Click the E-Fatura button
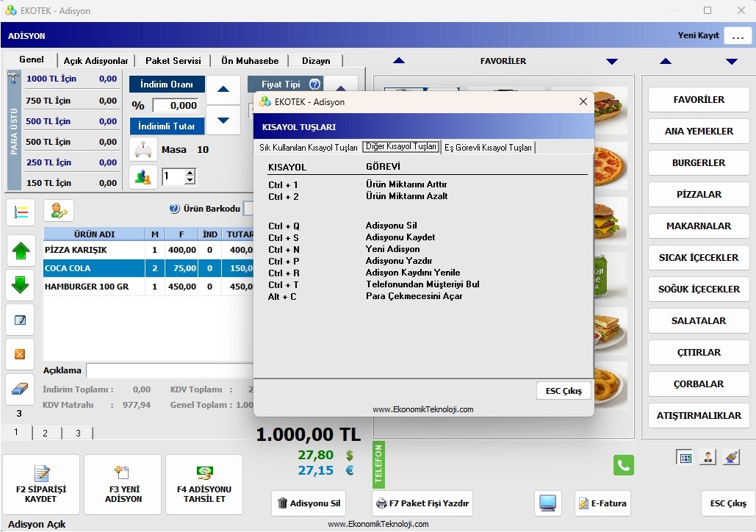 (602, 503)
